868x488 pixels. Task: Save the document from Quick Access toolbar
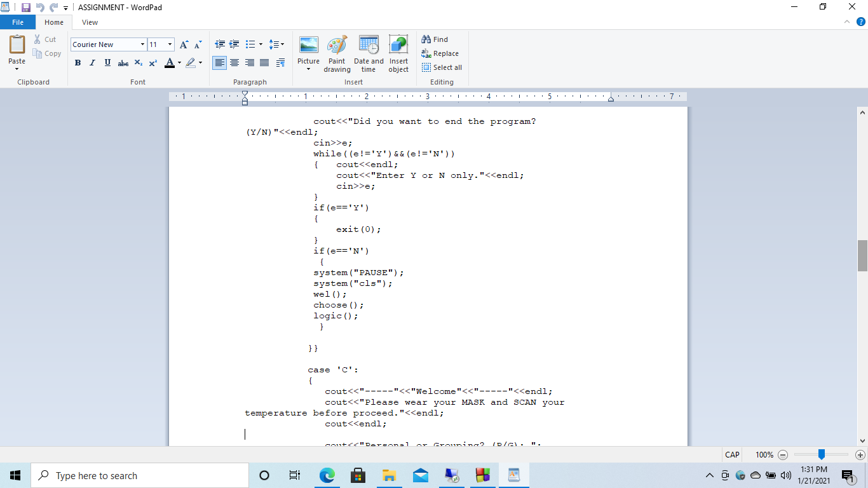pos(26,7)
